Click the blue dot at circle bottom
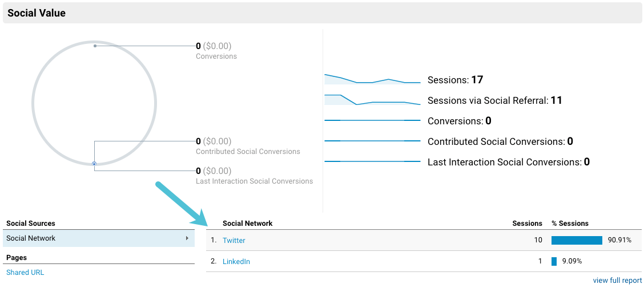Image resolution: width=644 pixels, height=288 pixels. (94, 164)
